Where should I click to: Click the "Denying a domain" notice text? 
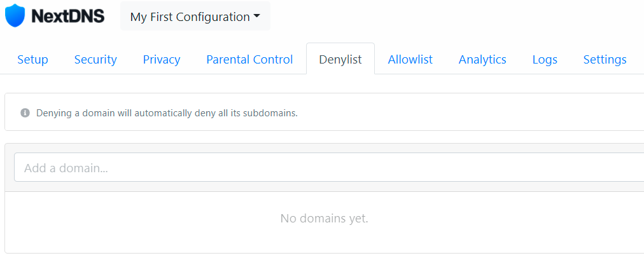pos(127,113)
